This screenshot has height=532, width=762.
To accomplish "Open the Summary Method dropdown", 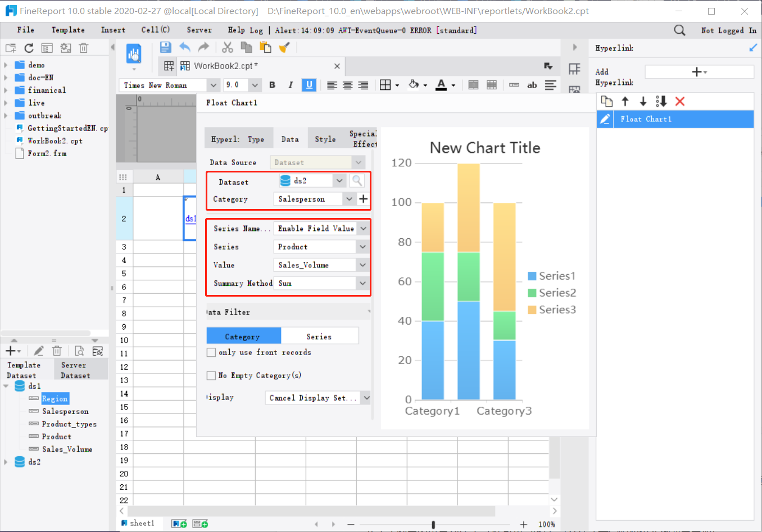I will [x=362, y=283].
